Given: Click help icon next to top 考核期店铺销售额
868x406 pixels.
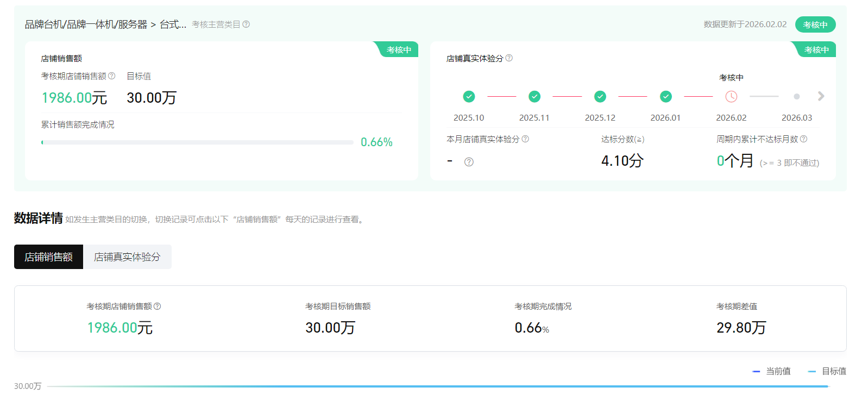Looking at the screenshot, I should (112, 76).
